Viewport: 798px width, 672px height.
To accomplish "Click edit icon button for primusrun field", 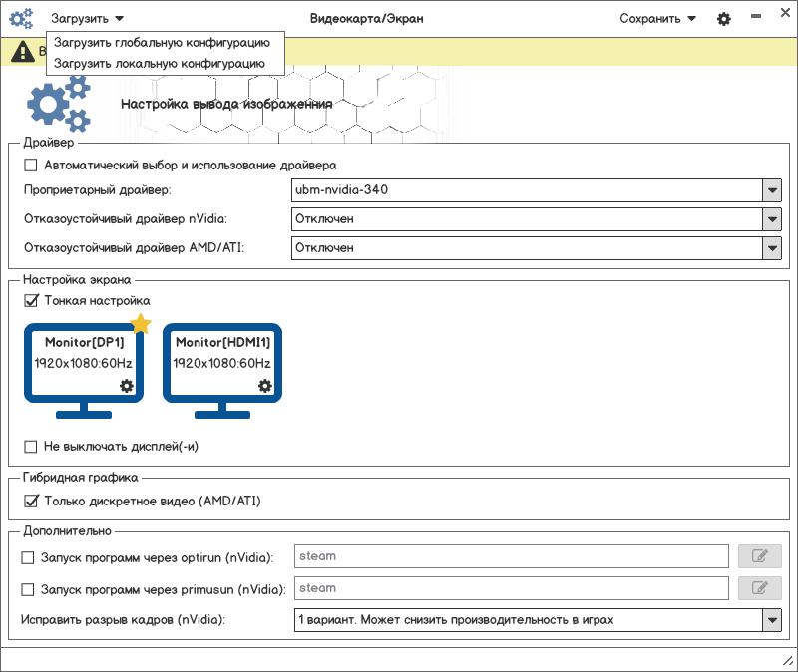I will [x=760, y=588].
